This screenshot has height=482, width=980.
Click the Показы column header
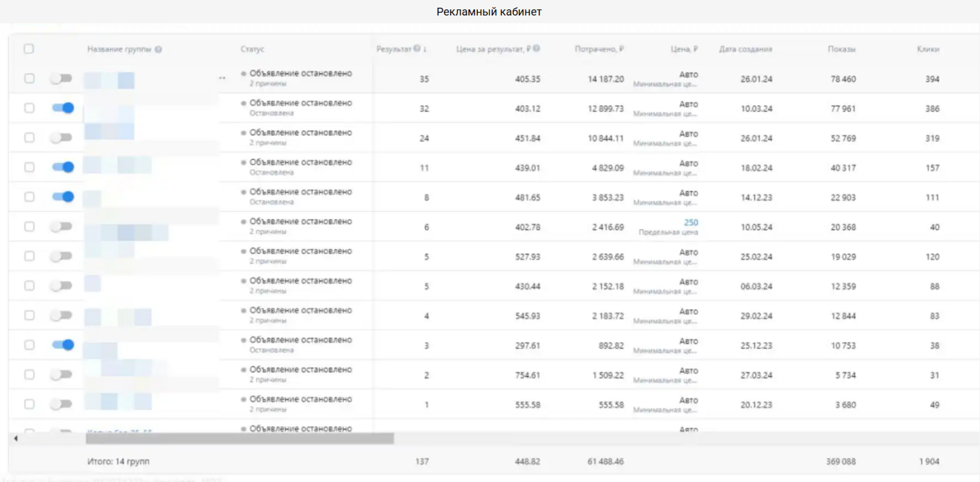(x=841, y=49)
